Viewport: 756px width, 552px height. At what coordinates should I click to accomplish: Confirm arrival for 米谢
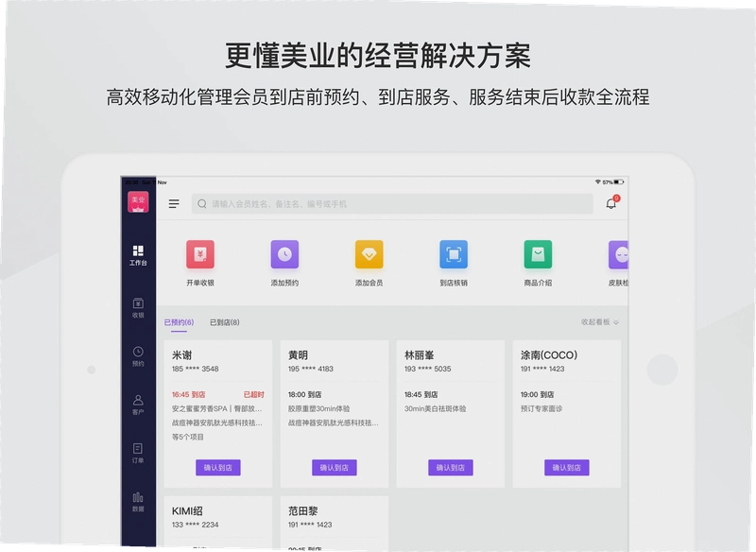218,467
